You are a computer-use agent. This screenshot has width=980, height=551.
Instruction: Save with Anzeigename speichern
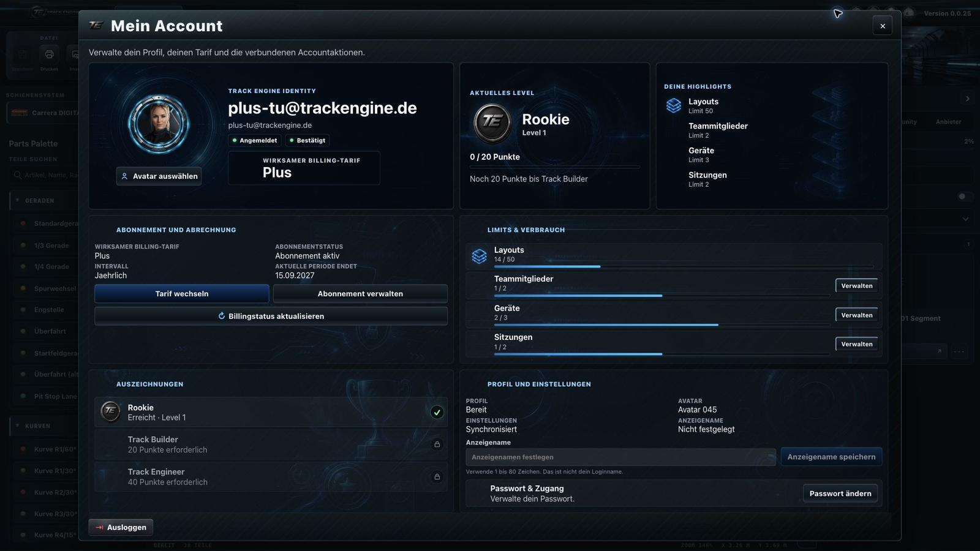[831, 457]
